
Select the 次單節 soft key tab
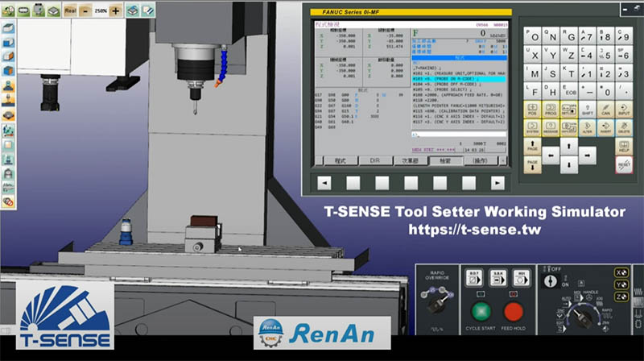(410, 161)
